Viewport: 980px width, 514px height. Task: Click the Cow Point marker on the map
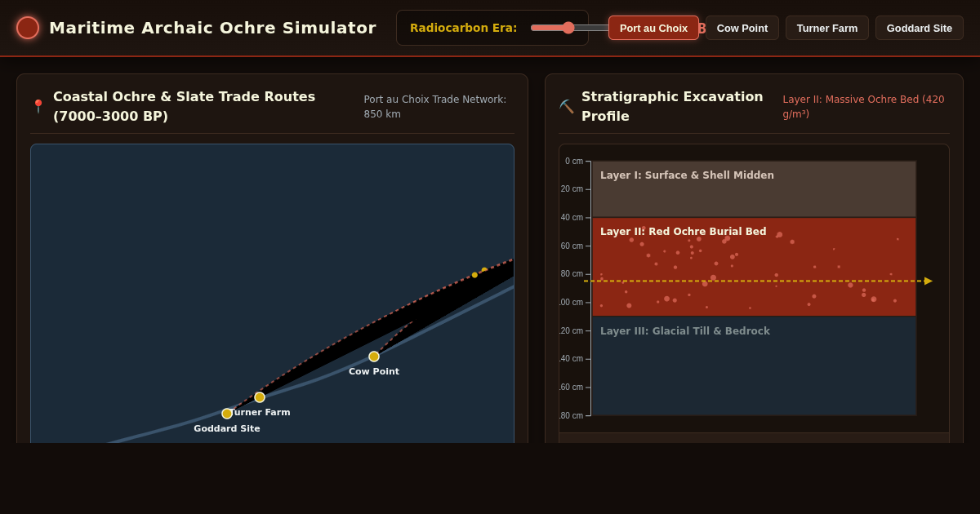pos(374,357)
